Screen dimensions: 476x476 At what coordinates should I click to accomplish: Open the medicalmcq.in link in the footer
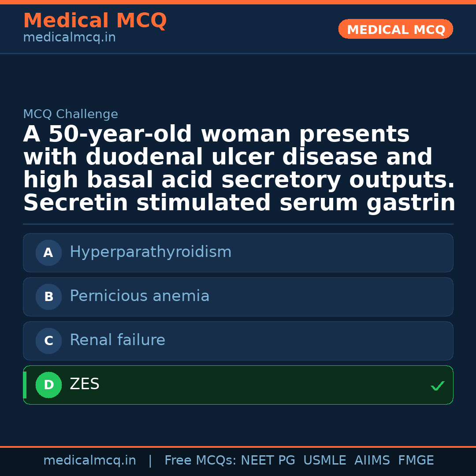89,461
